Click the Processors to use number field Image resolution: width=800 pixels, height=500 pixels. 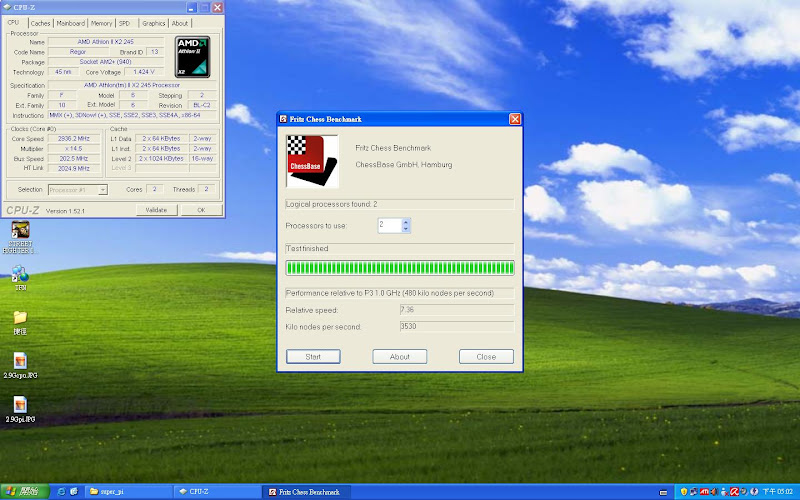[390, 226]
